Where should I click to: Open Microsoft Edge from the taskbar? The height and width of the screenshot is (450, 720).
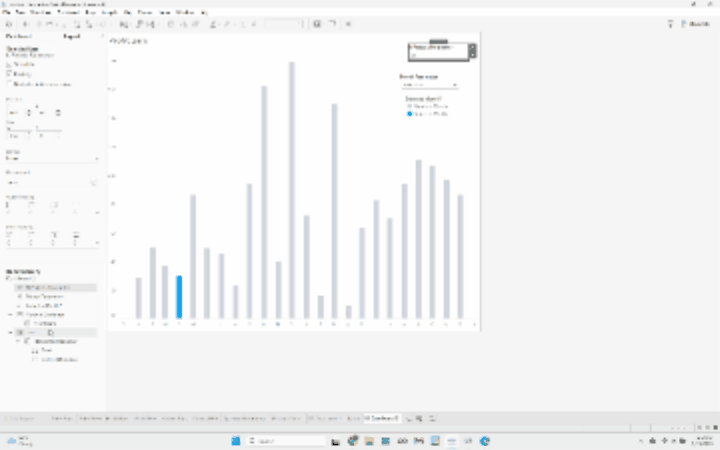pos(485,441)
